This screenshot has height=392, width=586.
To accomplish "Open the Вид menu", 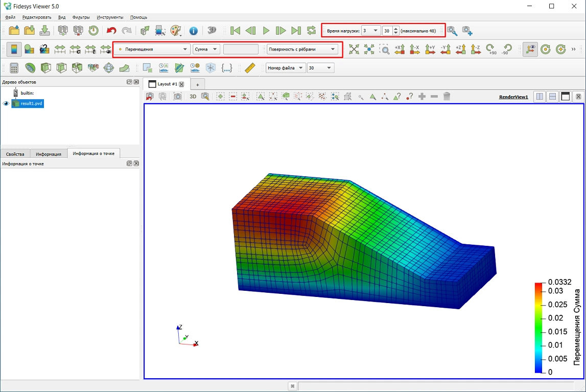I will click(x=62, y=17).
